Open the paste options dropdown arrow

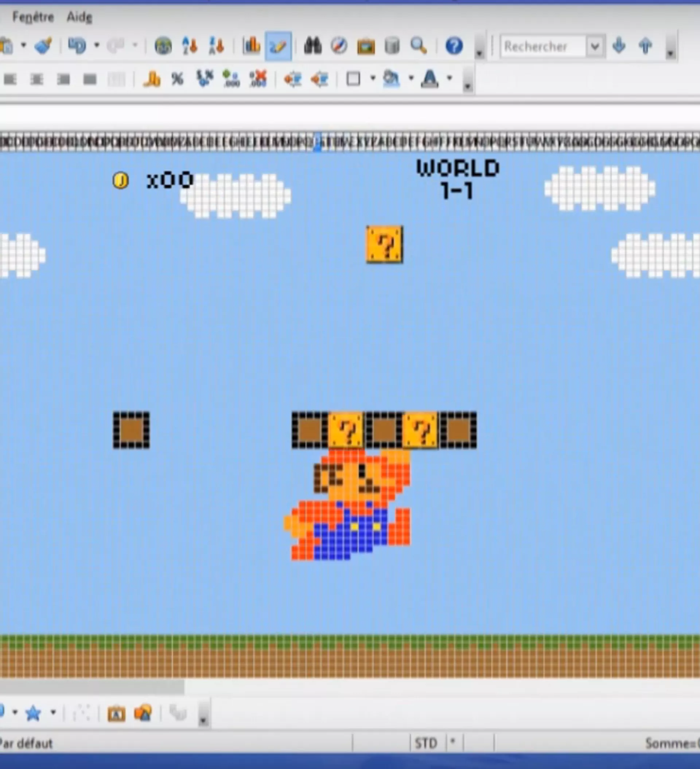[x=23, y=46]
